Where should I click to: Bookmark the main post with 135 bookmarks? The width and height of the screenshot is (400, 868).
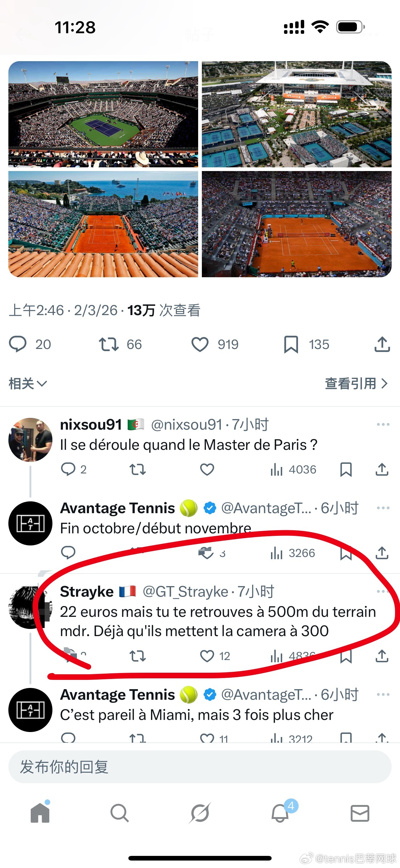(291, 344)
